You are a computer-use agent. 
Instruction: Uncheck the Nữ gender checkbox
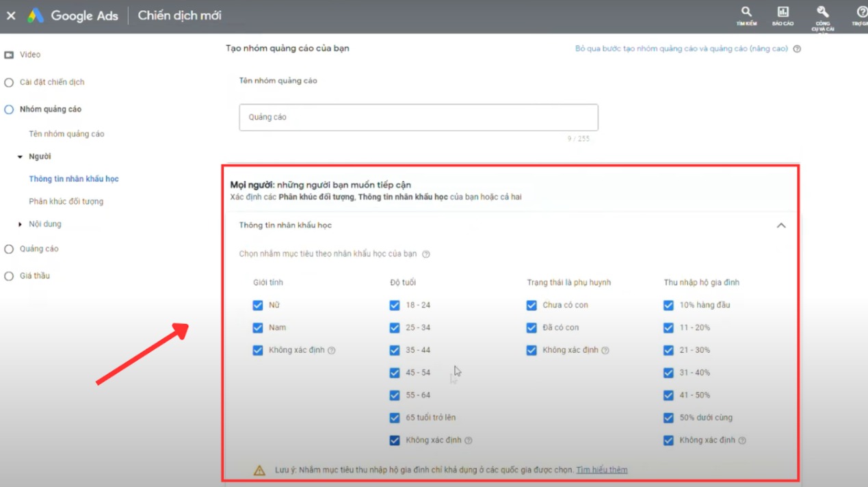(258, 305)
